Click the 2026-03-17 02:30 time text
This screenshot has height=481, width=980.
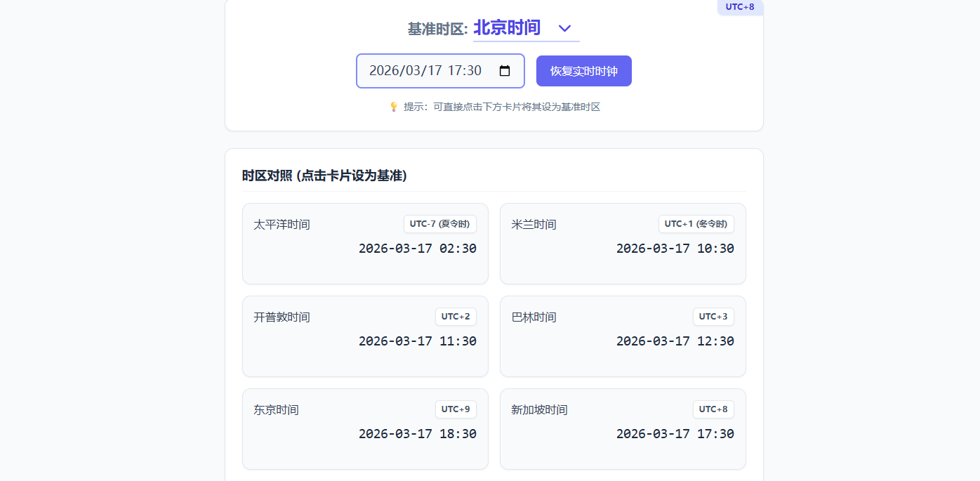(417, 249)
